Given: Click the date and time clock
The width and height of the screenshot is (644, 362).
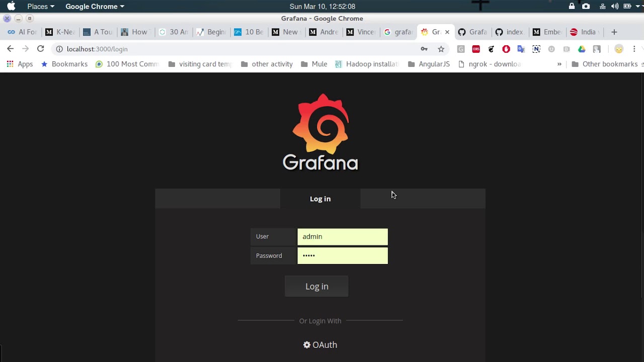Looking at the screenshot, I should tap(323, 6).
